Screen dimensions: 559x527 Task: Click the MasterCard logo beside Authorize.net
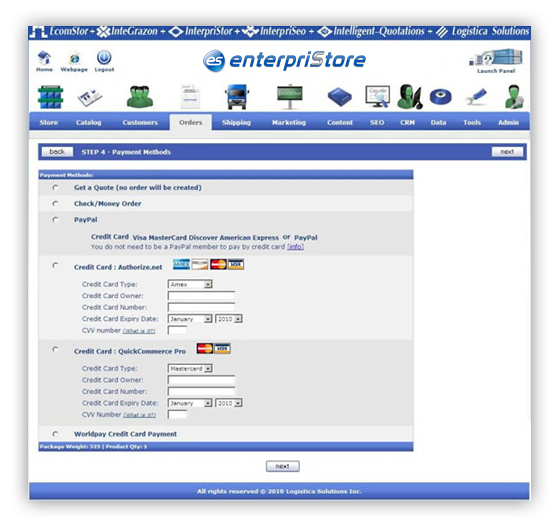[x=218, y=264]
